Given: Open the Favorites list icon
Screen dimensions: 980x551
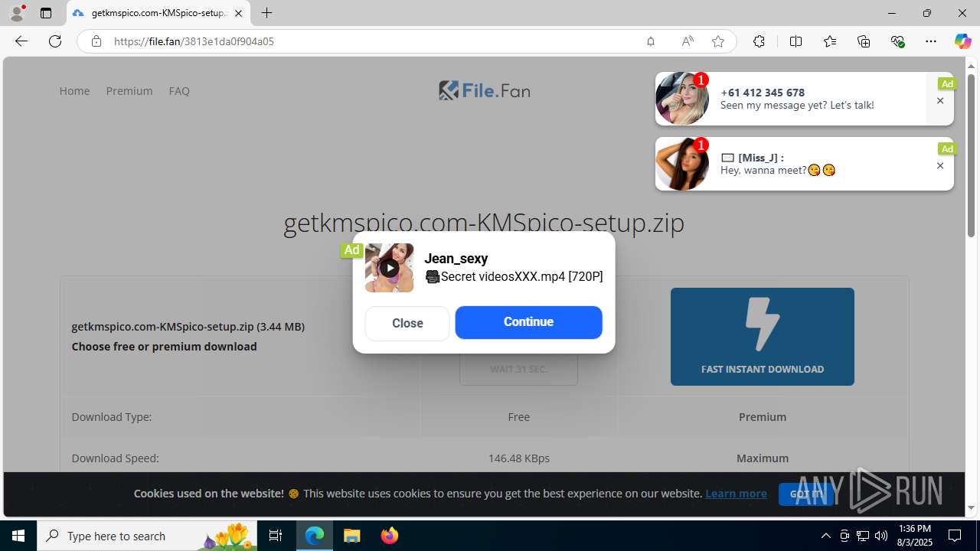Looking at the screenshot, I should (830, 41).
